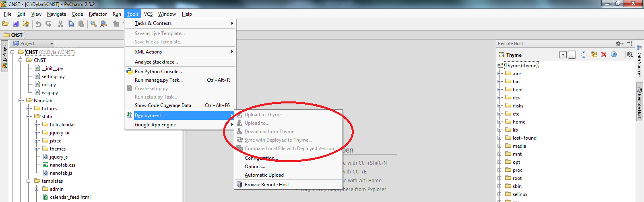Select nanofab.css in project tree
This screenshot has width=644, height=202.
coord(62,165)
